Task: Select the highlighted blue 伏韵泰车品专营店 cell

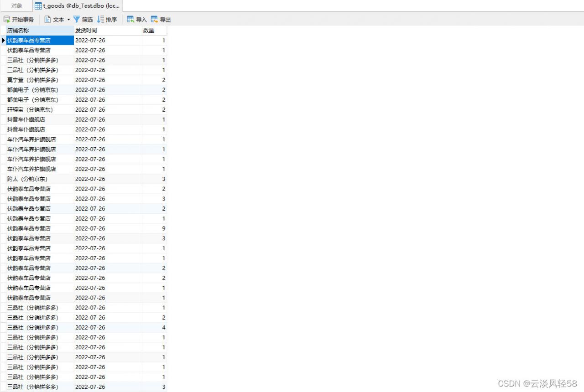Action: (40, 41)
